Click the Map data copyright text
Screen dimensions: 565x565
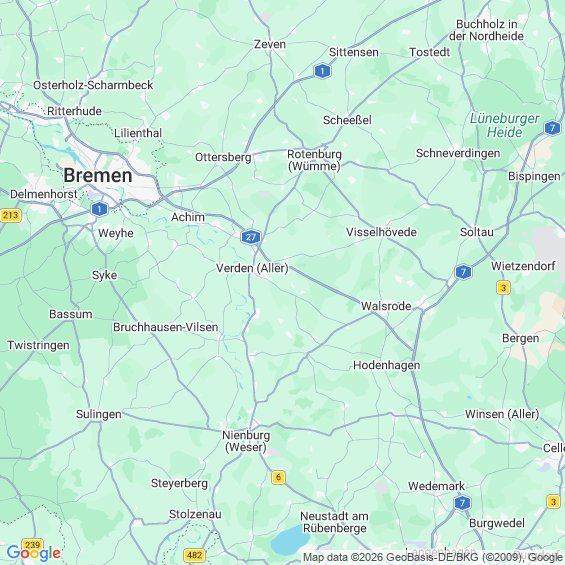tap(433, 557)
